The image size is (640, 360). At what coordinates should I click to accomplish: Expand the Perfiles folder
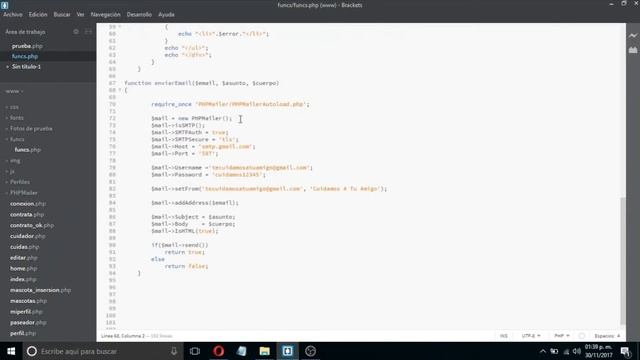point(20,182)
